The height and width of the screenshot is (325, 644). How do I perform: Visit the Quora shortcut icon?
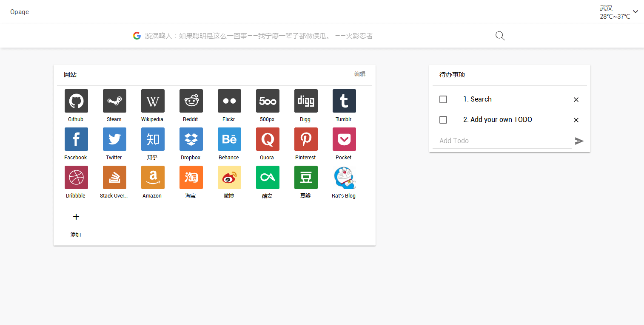click(x=268, y=139)
